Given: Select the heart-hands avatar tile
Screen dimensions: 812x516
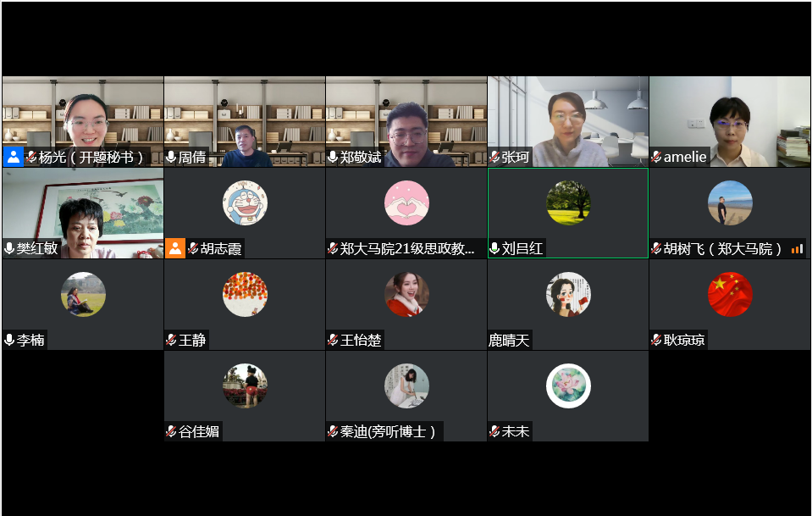Looking at the screenshot, I should coord(406,203).
